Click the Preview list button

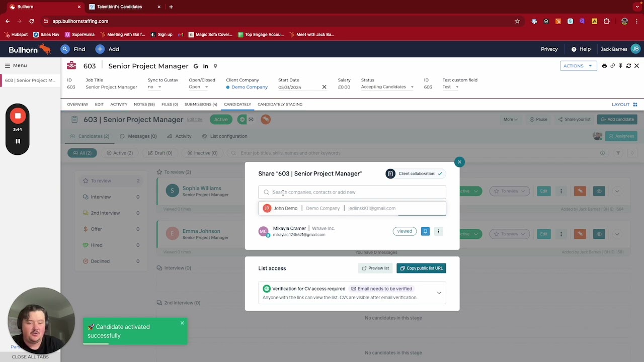click(x=375, y=268)
